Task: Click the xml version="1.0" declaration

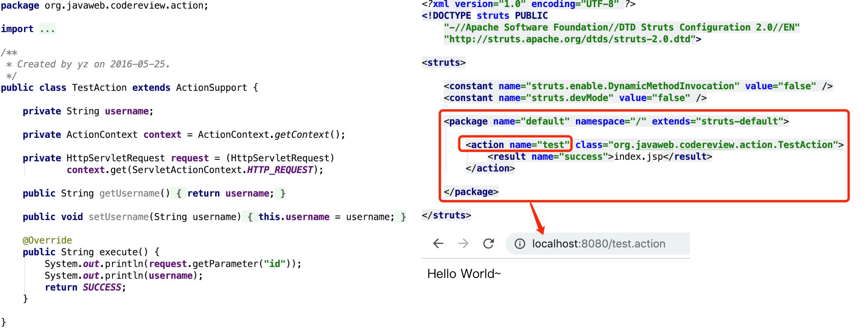Action: (x=529, y=5)
